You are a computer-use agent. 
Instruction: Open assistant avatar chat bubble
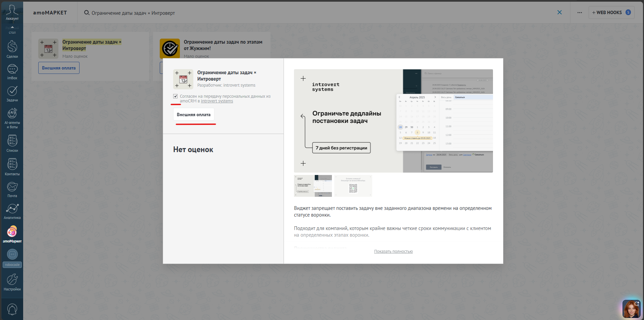point(631,309)
